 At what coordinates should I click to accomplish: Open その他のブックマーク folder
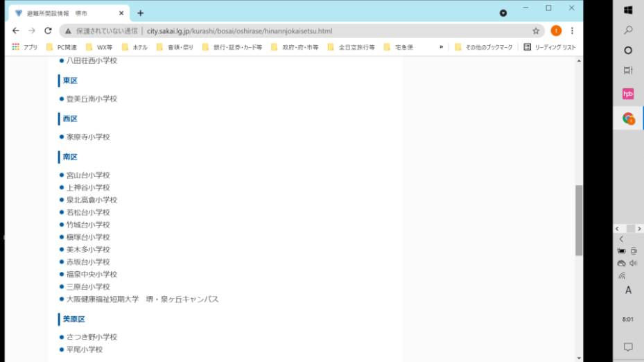484,47
